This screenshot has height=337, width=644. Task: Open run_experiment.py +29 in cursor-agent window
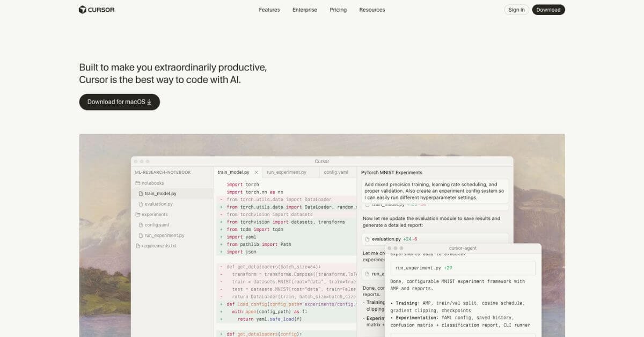pyautogui.click(x=463, y=268)
